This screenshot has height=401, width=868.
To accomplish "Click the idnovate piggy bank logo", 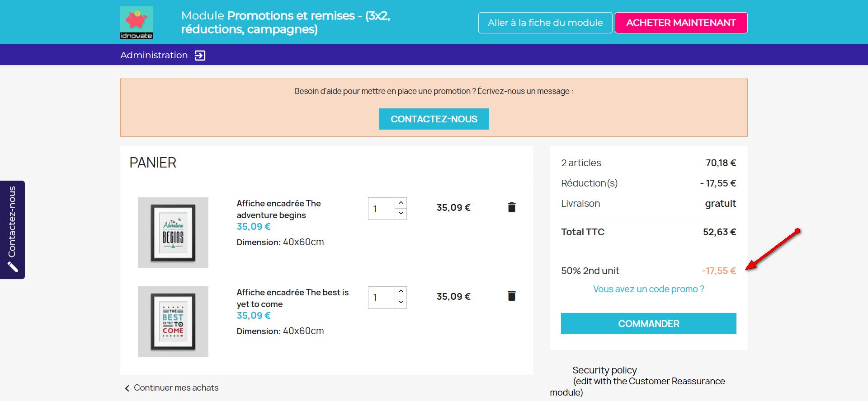I will point(137,23).
